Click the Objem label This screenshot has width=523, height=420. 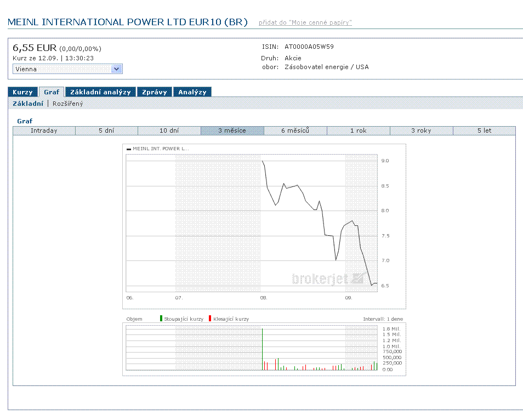[x=134, y=319]
